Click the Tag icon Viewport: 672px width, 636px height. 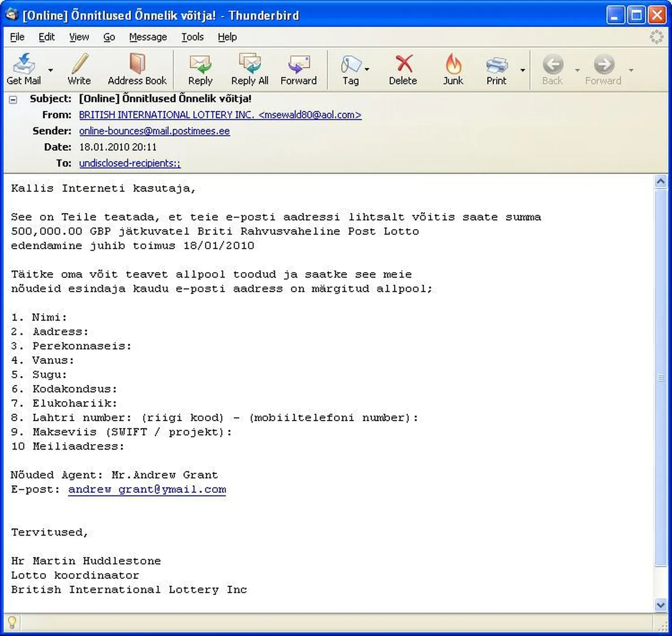[x=350, y=64]
